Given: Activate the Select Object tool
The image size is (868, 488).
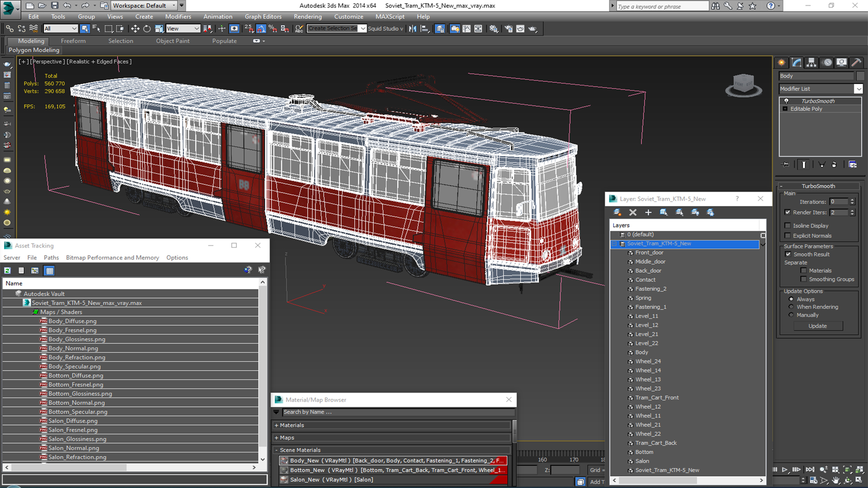Looking at the screenshot, I should coord(85,28).
